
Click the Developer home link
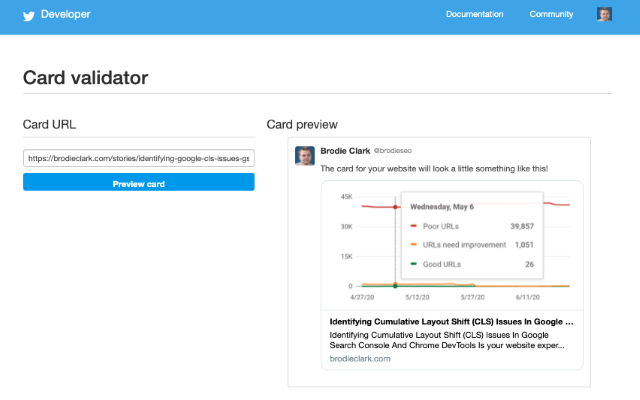coord(66,15)
